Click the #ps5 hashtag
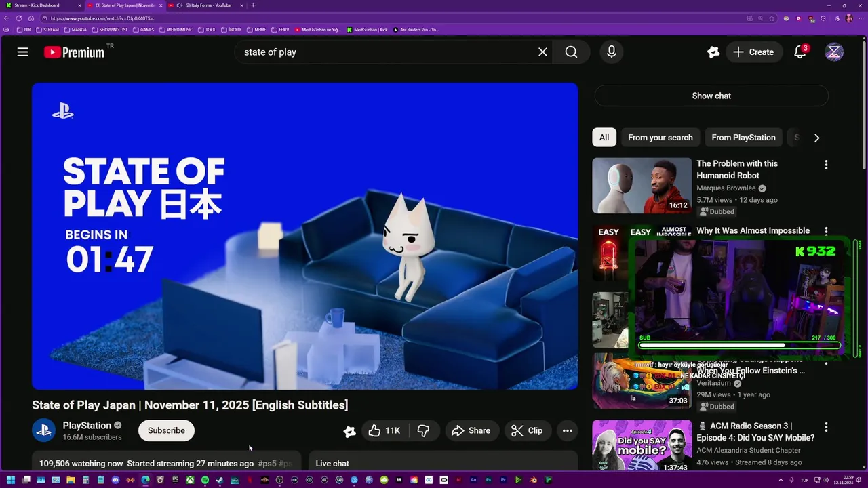The width and height of the screenshot is (868, 488). coord(267,464)
